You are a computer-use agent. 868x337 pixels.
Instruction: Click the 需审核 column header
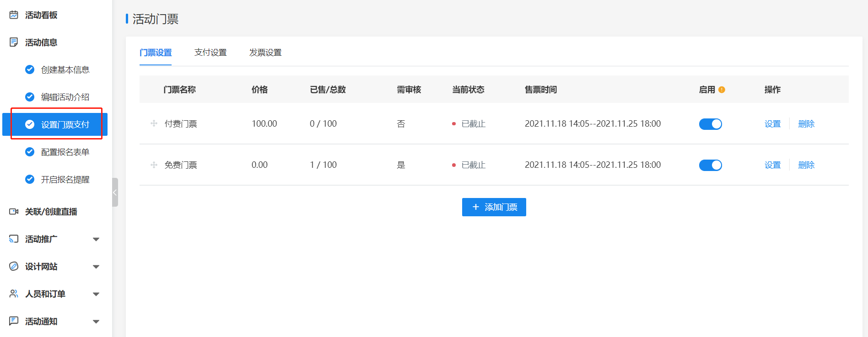[409, 90]
